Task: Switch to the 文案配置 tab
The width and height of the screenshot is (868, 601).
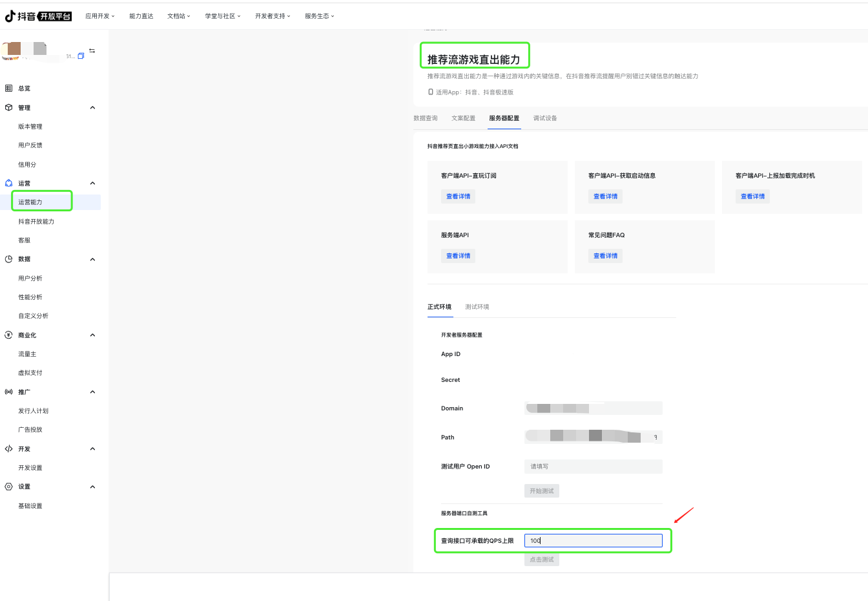Action: click(x=463, y=118)
